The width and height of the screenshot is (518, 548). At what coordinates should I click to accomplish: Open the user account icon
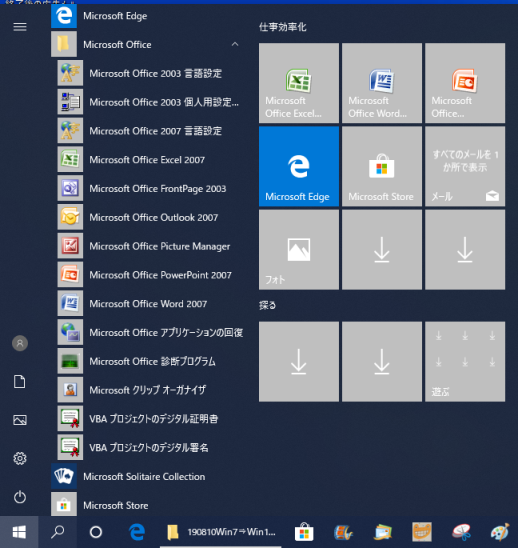click(20, 343)
